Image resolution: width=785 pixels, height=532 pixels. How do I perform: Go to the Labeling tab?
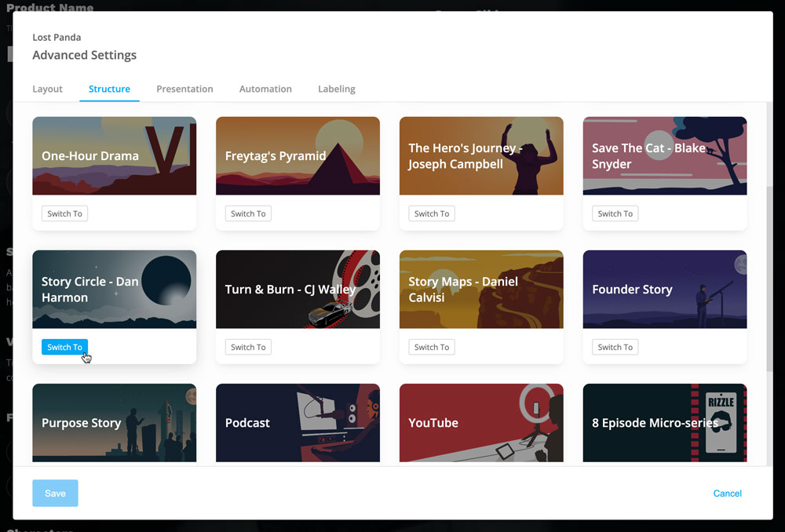click(x=337, y=89)
